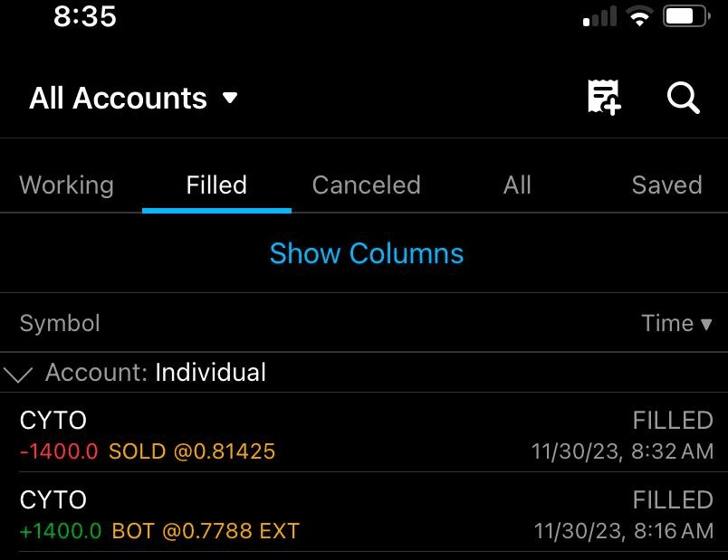Switch to the Canceled tab
This screenshot has height=560, width=728.
pos(366,185)
